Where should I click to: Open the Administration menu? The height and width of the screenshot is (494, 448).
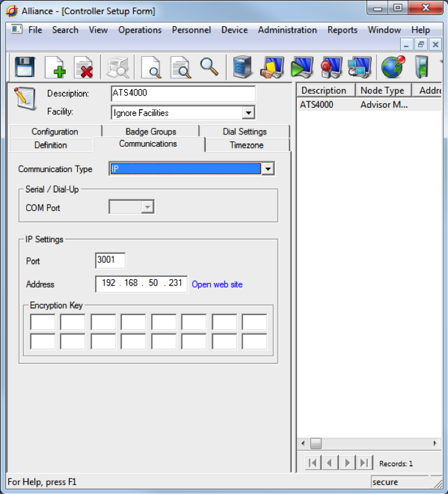[x=287, y=30]
